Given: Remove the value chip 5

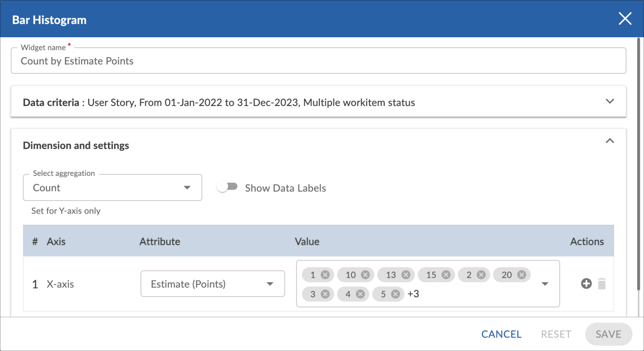Looking at the screenshot, I should pos(395,294).
